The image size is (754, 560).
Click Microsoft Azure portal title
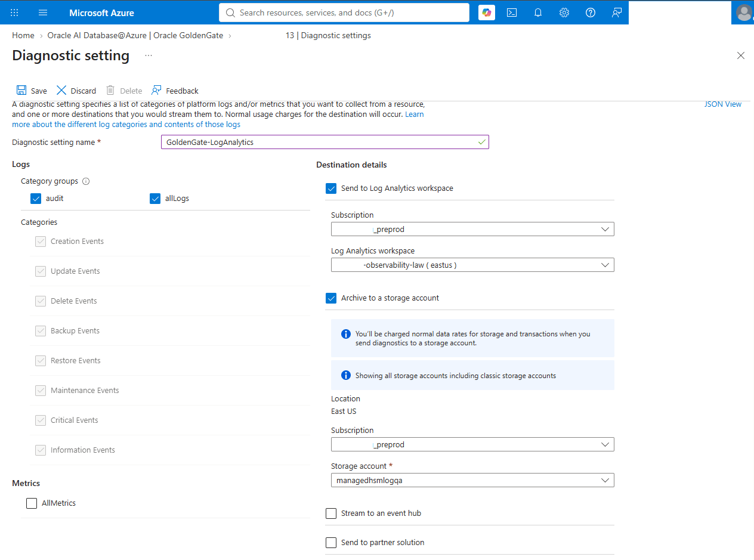click(101, 13)
